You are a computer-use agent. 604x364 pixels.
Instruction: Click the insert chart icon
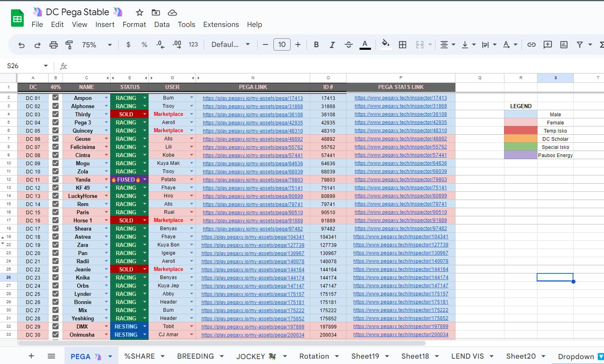click(564, 45)
